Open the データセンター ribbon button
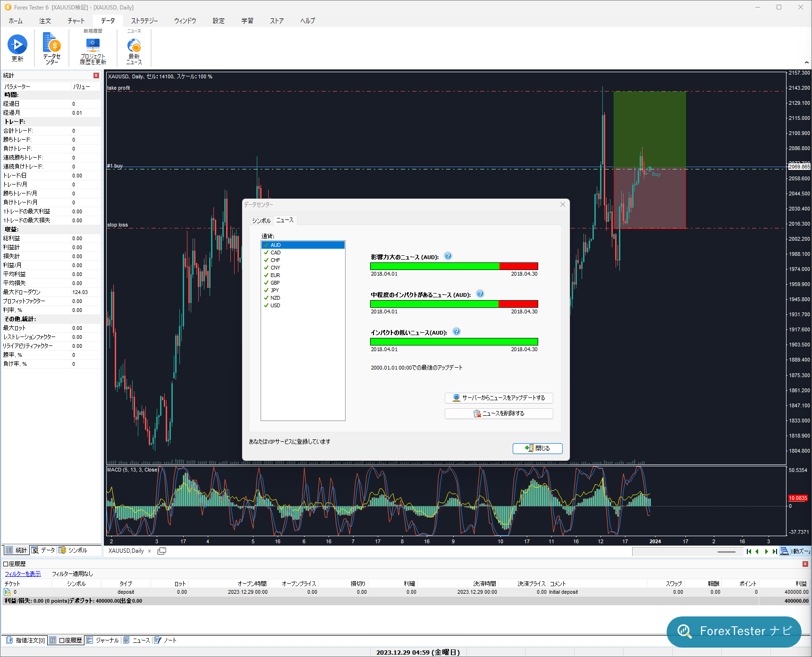 [x=52, y=48]
